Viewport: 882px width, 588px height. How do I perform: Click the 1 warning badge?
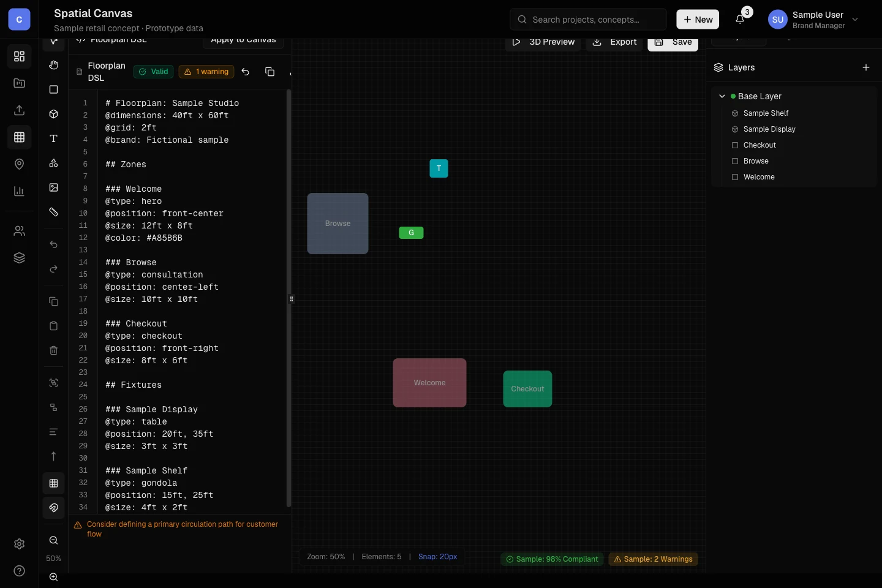pos(206,72)
